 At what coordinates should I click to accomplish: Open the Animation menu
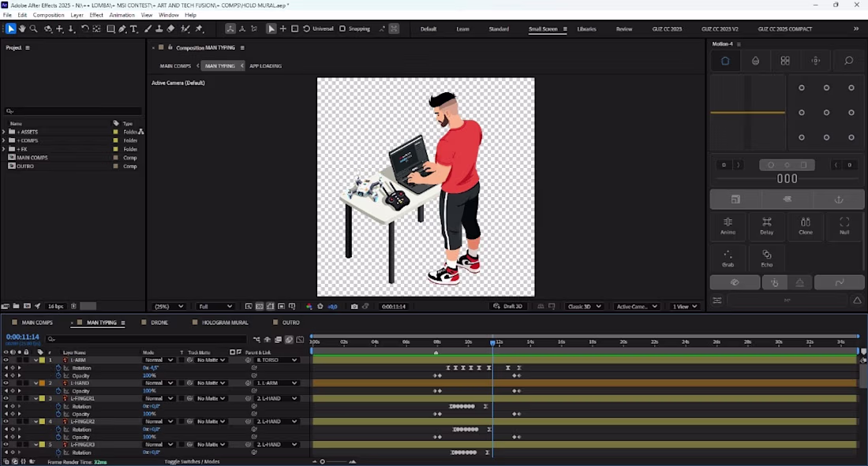click(x=122, y=15)
